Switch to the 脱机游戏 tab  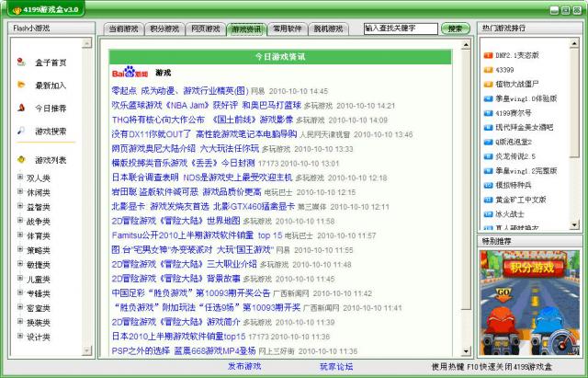328,29
